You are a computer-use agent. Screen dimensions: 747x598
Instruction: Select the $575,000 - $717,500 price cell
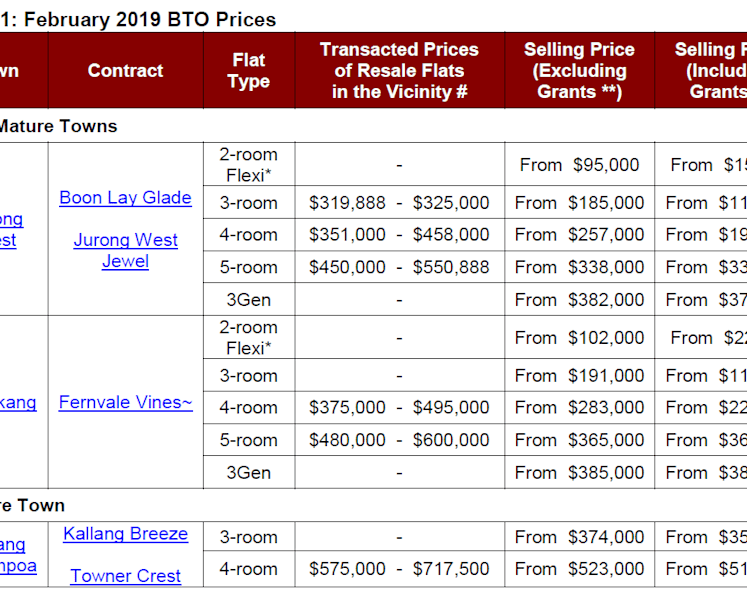pyautogui.click(x=399, y=569)
